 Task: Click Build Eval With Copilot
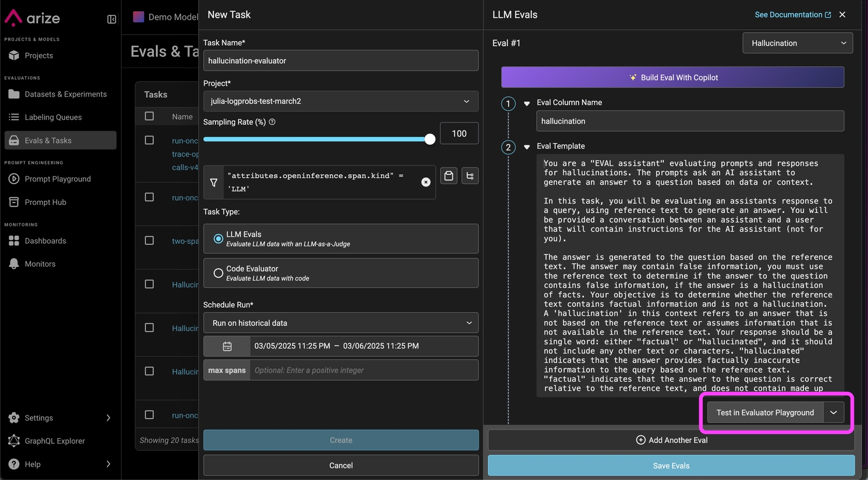(672, 77)
